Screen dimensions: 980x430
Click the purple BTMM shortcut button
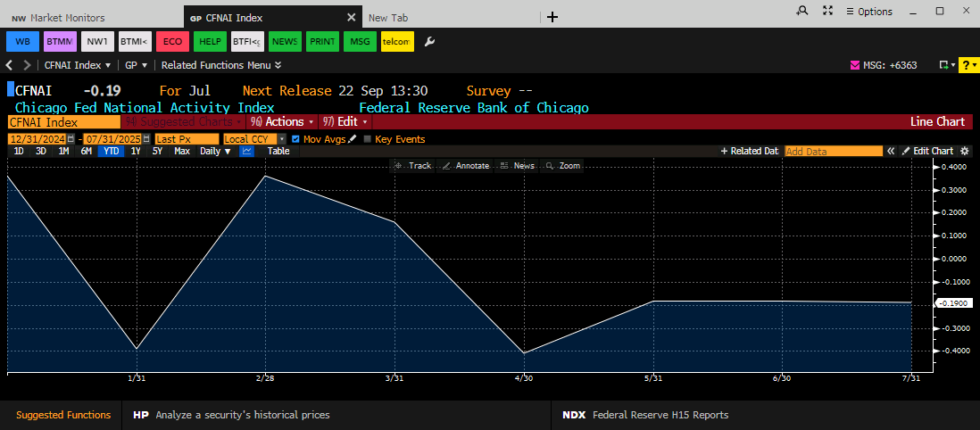[60, 41]
